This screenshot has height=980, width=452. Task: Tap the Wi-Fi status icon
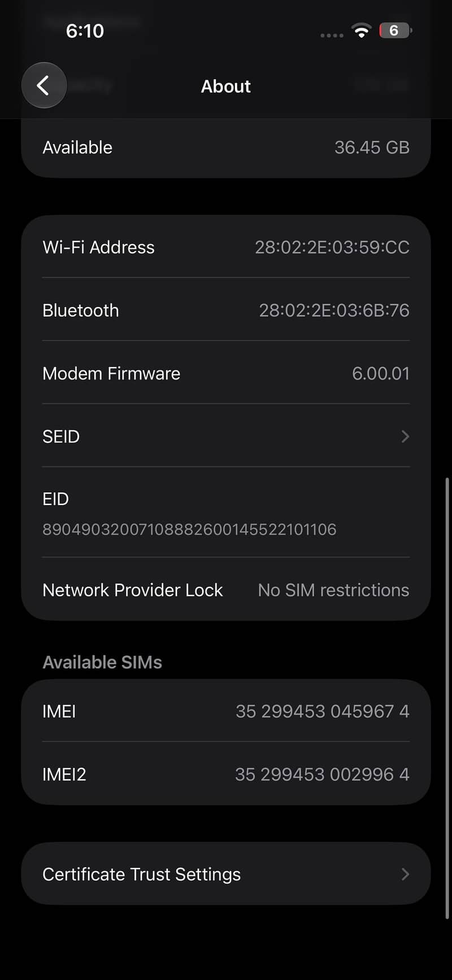pyautogui.click(x=361, y=31)
